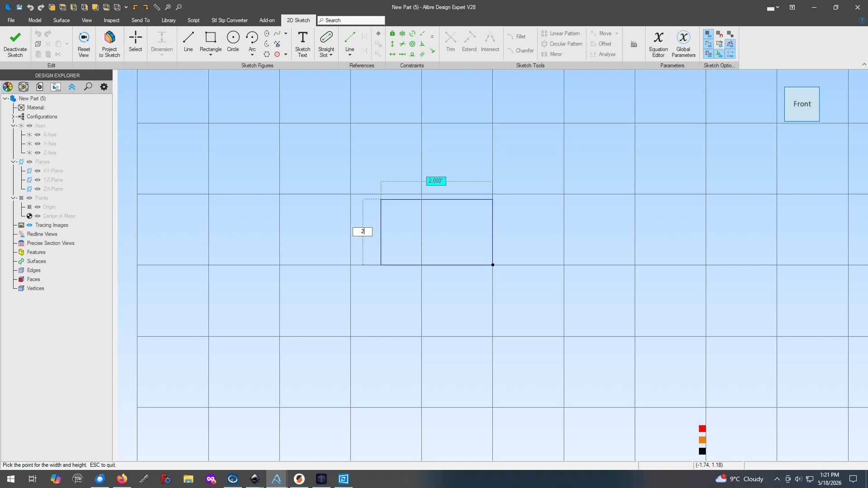Open the Straight Slot dropdown

(331, 55)
